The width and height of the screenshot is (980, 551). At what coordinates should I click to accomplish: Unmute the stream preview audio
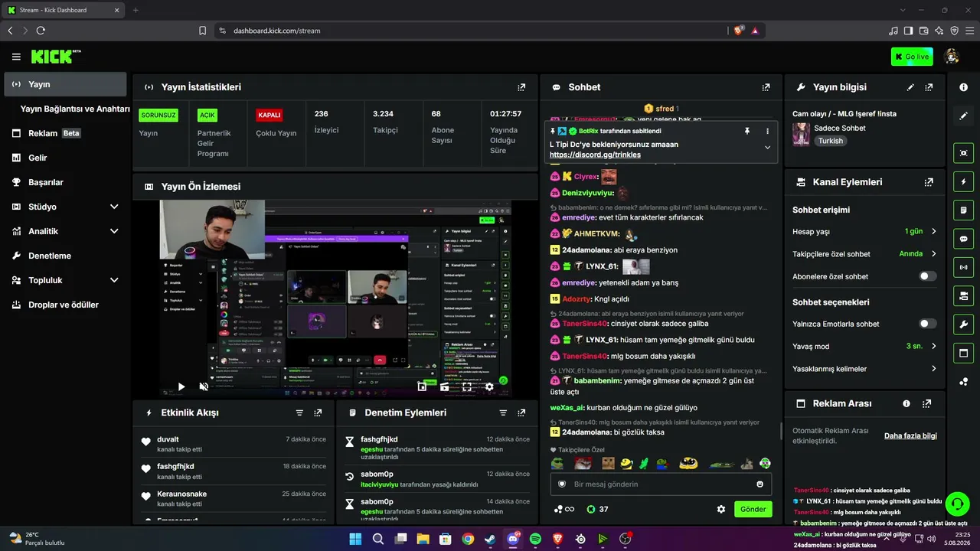click(x=204, y=387)
